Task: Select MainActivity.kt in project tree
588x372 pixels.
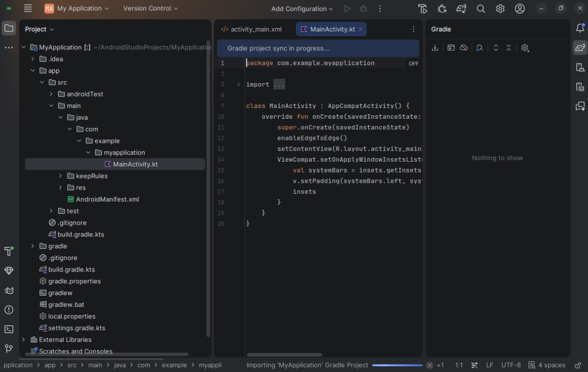Action: click(x=115, y=164)
